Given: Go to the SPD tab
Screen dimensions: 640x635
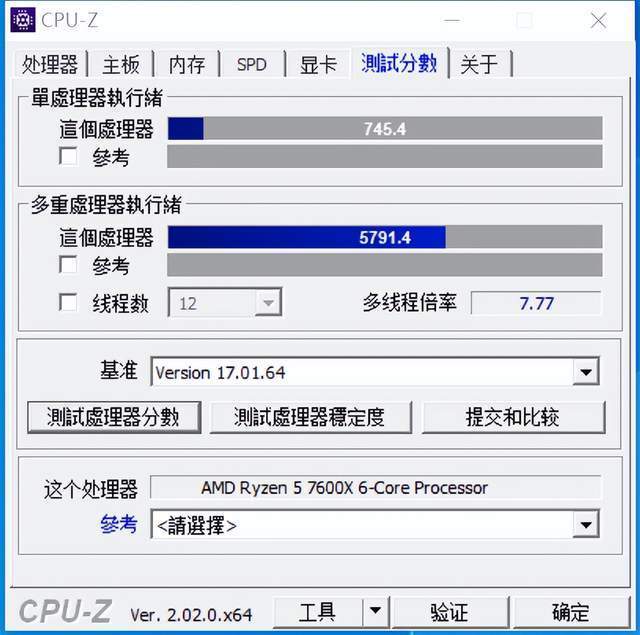Looking at the screenshot, I should [x=251, y=64].
